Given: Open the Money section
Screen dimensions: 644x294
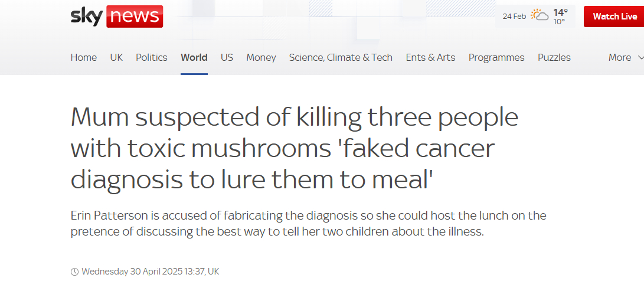Looking at the screenshot, I should [x=261, y=57].
